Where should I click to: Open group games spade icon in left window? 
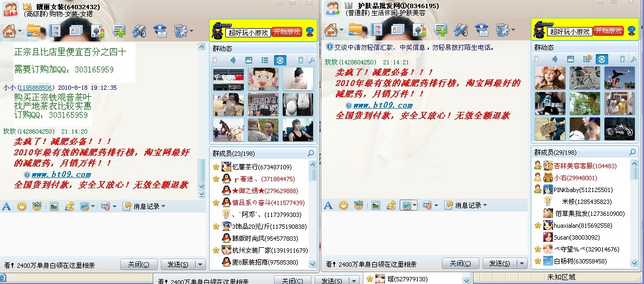click(x=97, y=30)
